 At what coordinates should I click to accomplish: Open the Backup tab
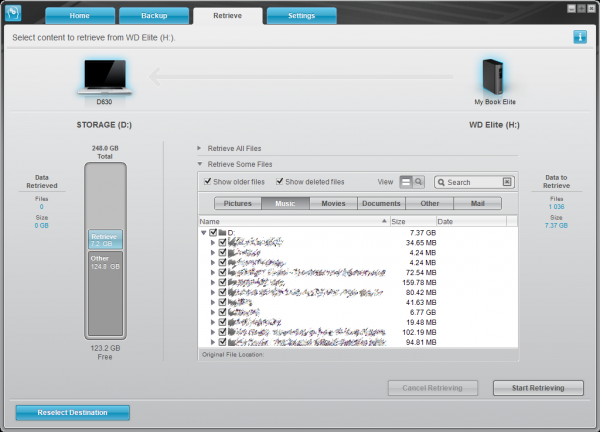point(154,16)
